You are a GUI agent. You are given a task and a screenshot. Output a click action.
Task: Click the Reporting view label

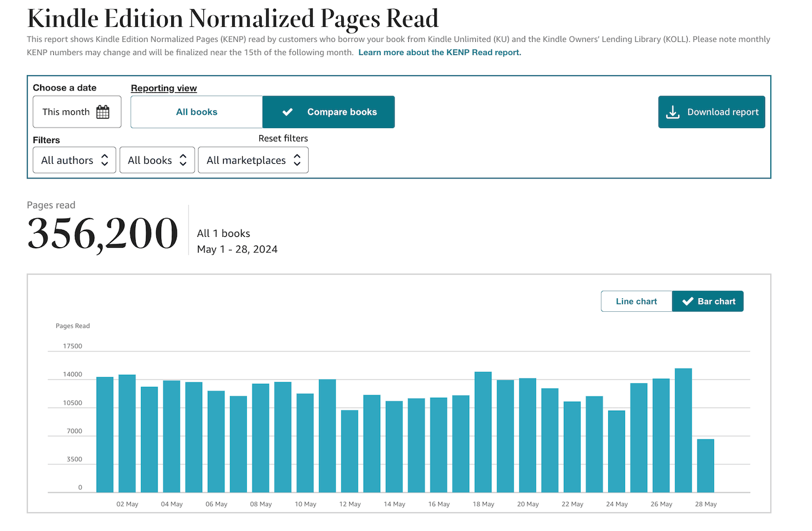coord(164,88)
